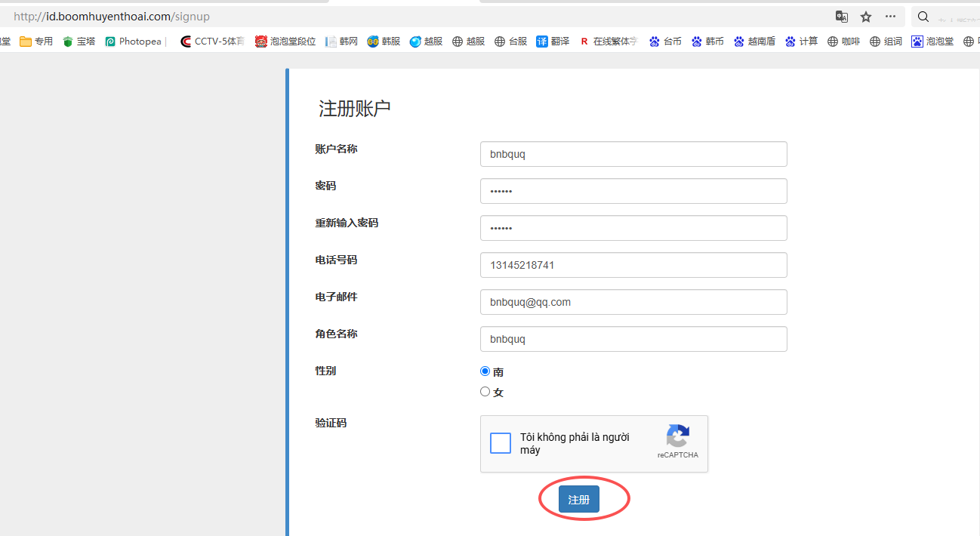Click the 电子邮件 field with bnbquq@qq.com
This screenshot has width=980, height=536.
click(633, 302)
